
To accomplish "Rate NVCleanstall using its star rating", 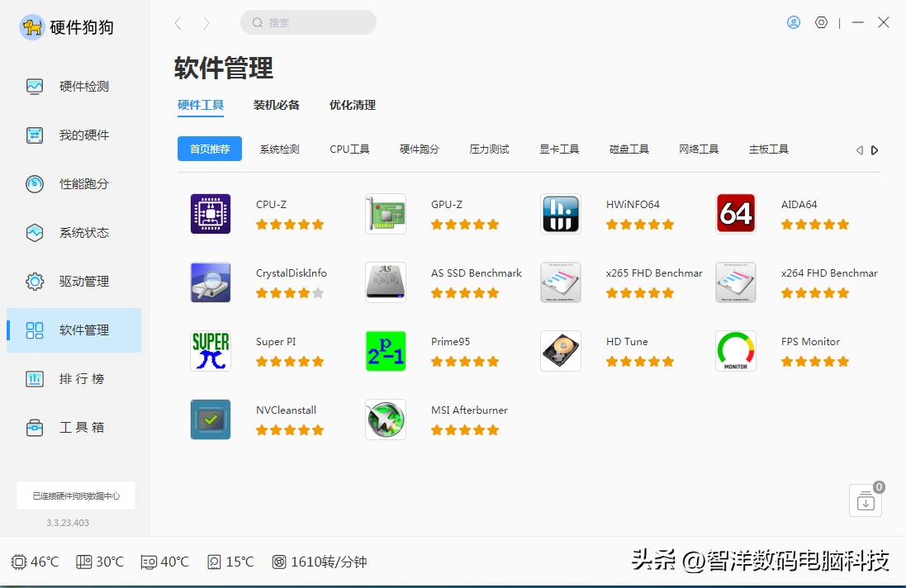I will pyautogui.click(x=291, y=429).
